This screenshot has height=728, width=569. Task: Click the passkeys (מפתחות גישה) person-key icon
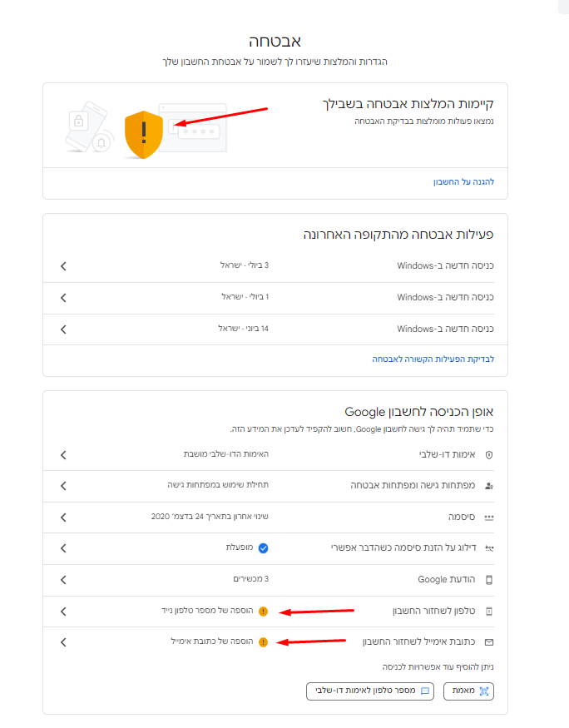489,486
